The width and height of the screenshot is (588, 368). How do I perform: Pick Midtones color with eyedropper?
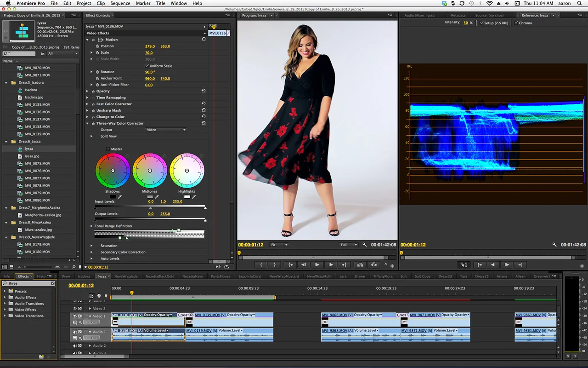[157, 197]
